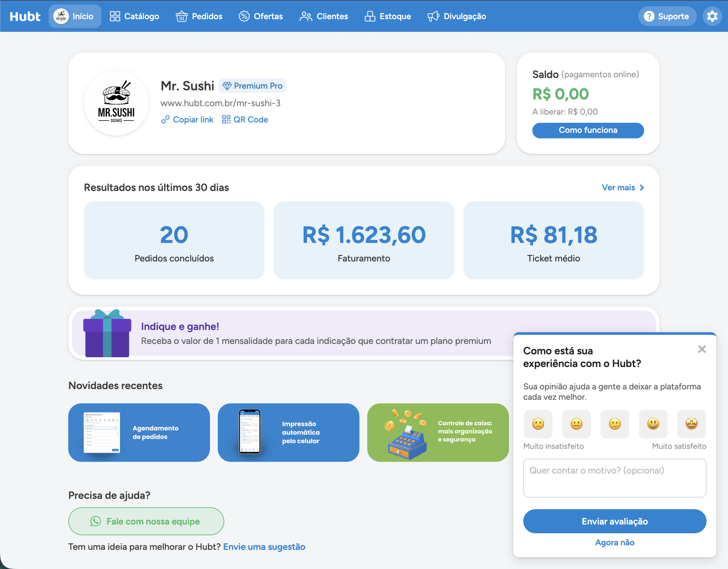Open Agendamento de pedidos news card

pos(139,432)
